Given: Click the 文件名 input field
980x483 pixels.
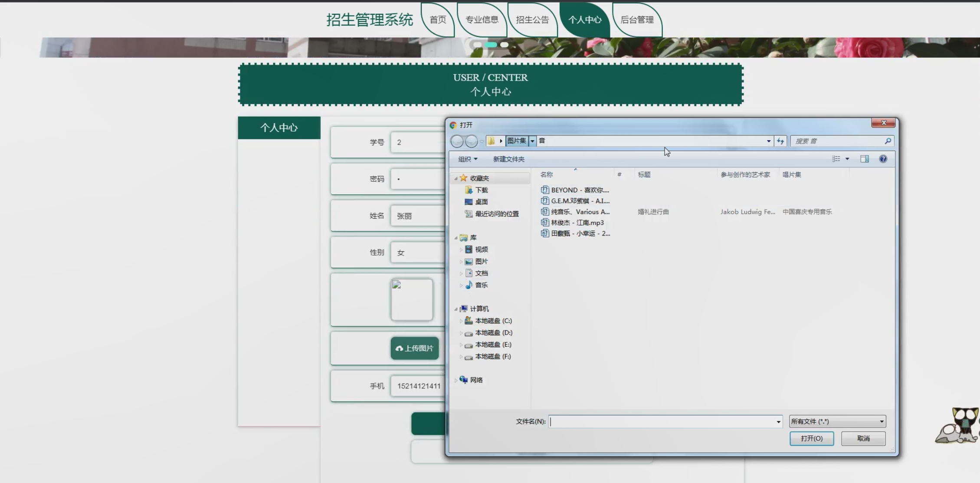Looking at the screenshot, I should [662, 421].
